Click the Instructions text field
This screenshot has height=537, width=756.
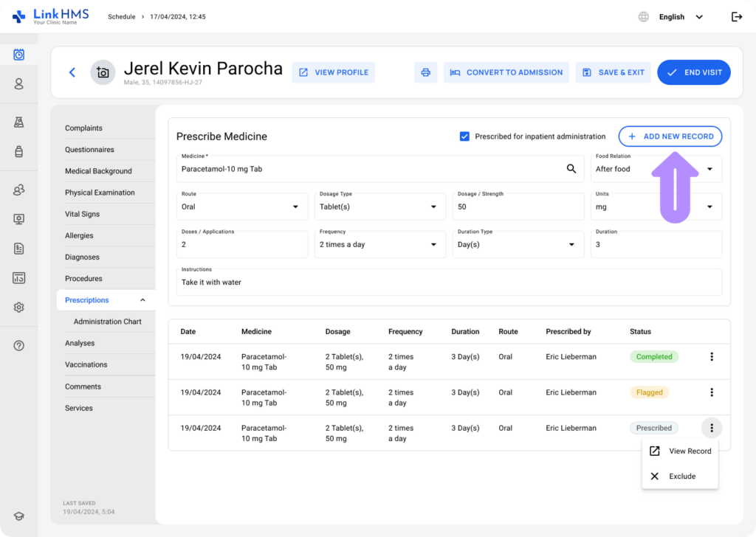click(x=449, y=283)
